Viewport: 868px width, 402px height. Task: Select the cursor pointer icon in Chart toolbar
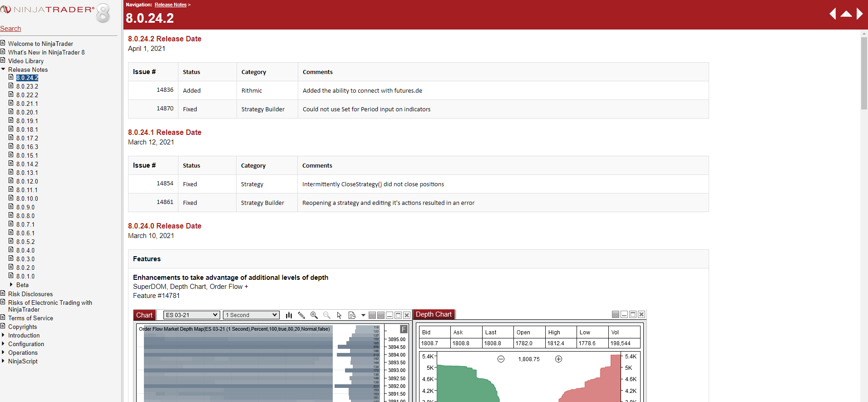(x=339, y=315)
